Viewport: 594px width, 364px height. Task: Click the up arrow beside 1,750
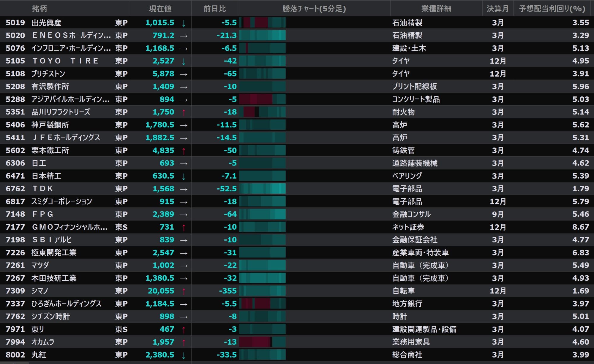[184, 112]
